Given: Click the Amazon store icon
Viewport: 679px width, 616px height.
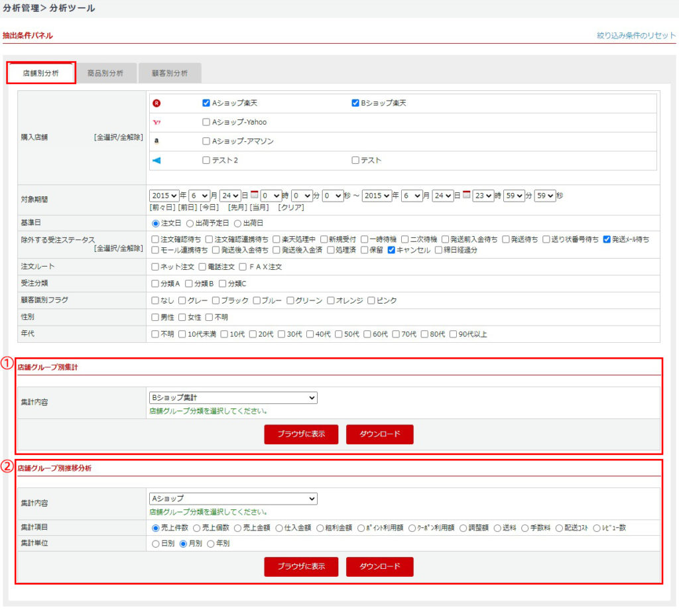Looking at the screenshot, I should tap(156, 141).
